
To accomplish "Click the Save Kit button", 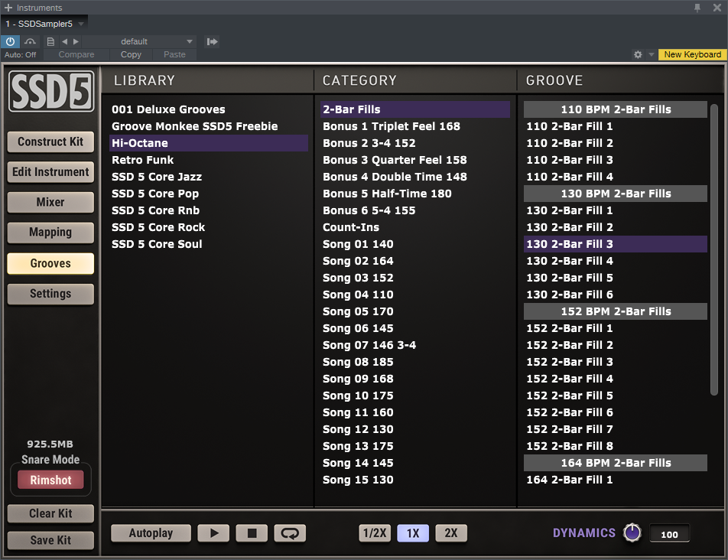I will click(x=50, y=540).
